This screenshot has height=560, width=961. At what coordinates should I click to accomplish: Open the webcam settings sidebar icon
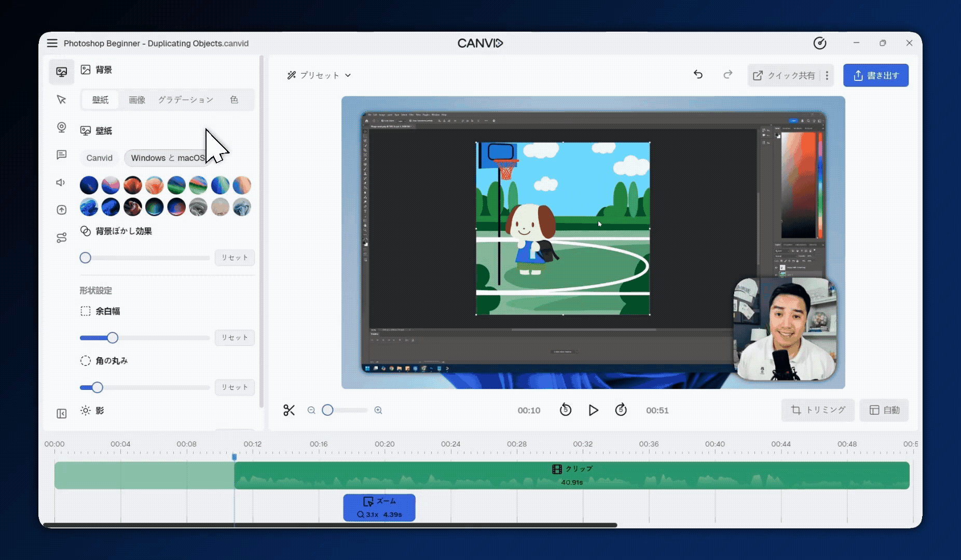tap(61, 128)
